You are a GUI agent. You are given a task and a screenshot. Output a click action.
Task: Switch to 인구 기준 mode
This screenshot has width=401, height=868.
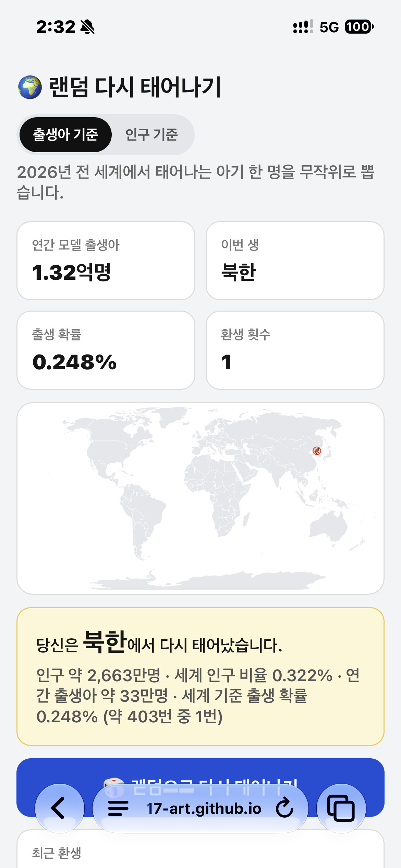151,135
